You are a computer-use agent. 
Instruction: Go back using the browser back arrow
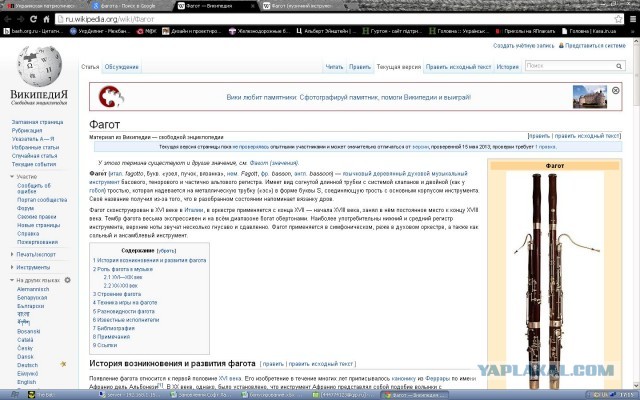click(7, 19)
